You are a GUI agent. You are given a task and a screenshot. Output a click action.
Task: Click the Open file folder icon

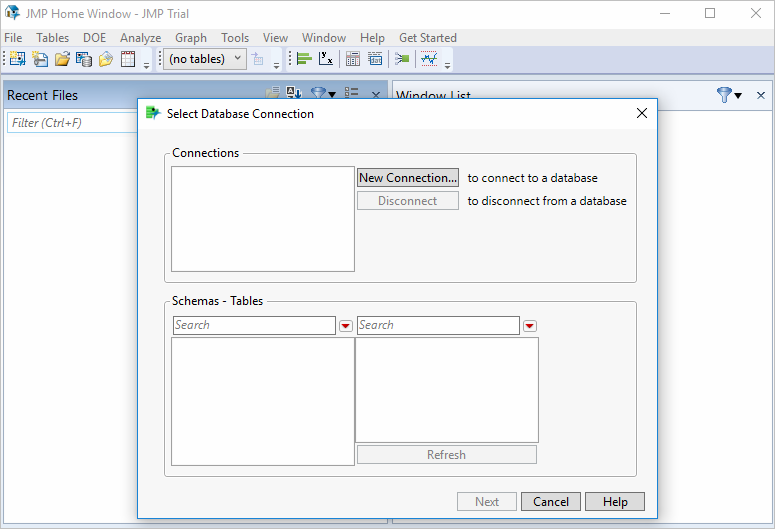pos(62,59)
